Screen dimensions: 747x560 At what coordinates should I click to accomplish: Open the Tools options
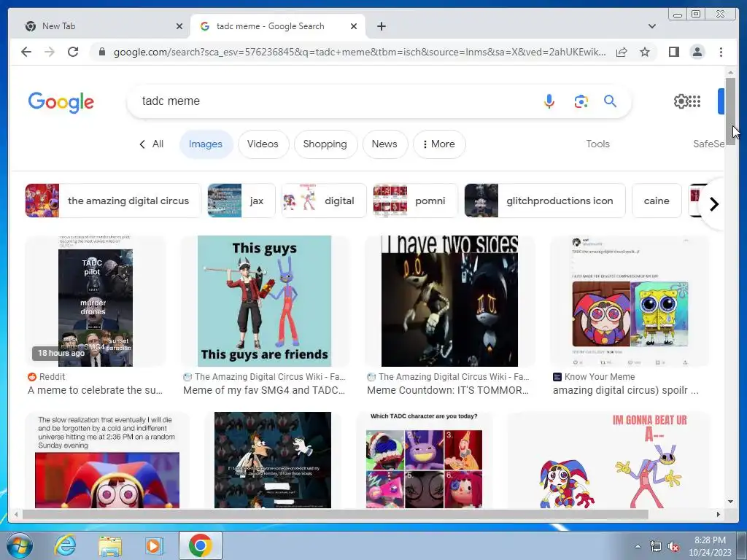point(597,144)
